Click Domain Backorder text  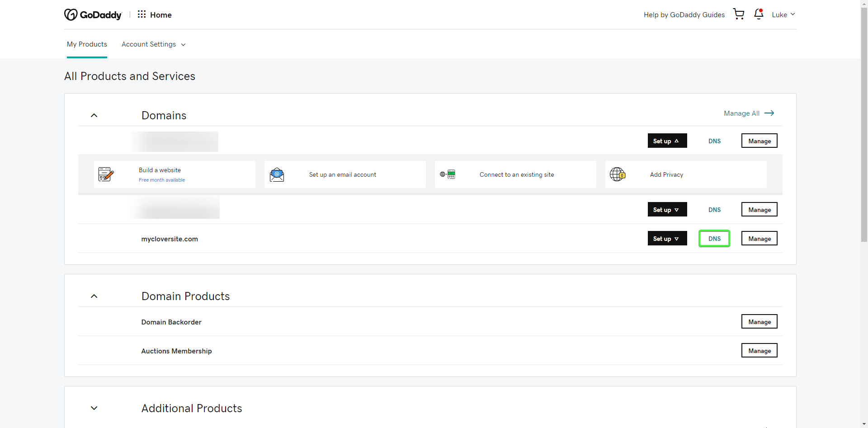point(171,322)
